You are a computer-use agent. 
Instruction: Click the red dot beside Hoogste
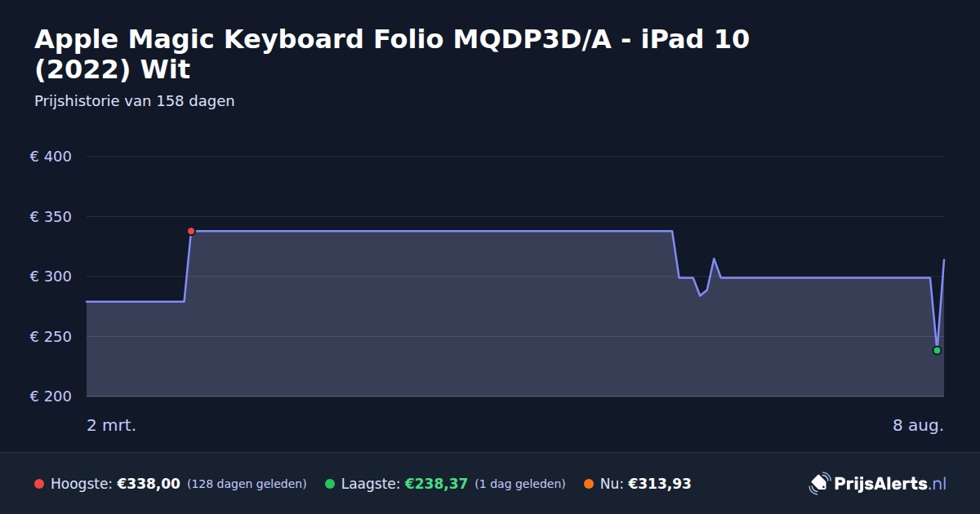pos(39,484)
